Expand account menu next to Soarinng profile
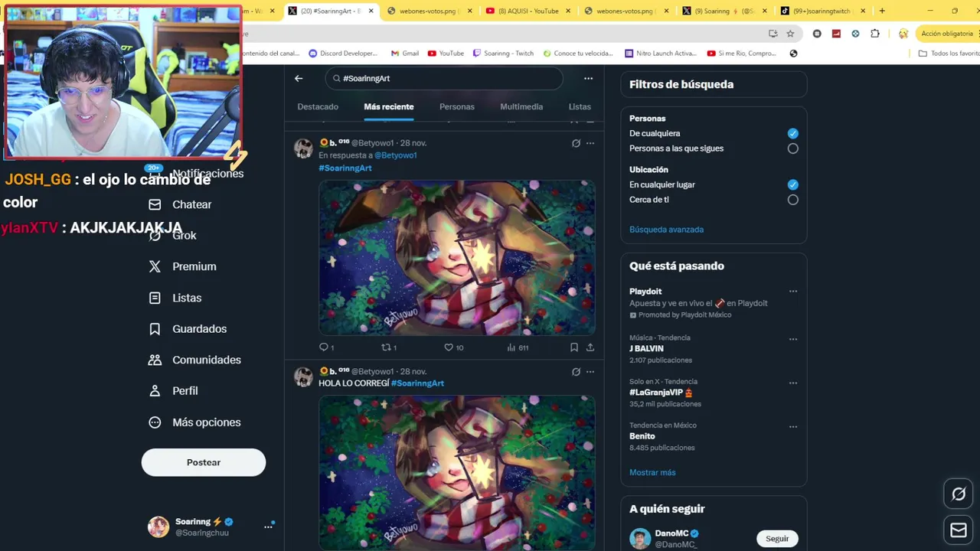The height and width of the screenshot is (551, 980). tap(268, 527)
